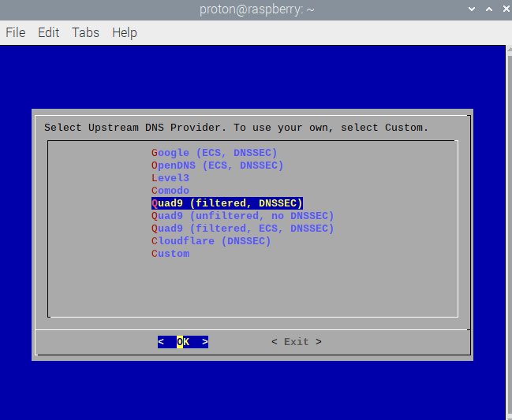Image resolution: width=512 pixels, height=420 pixels.
Task: Choose Level3 DNS provider
Action: click(170, 178)
